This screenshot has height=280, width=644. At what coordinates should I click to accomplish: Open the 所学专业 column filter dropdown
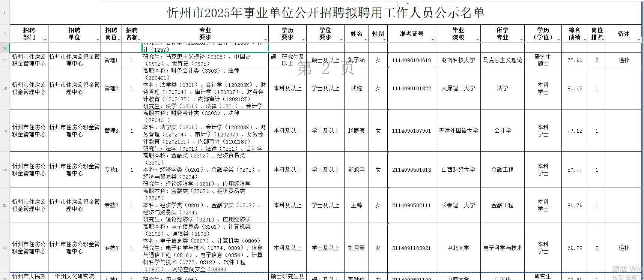click(x=521, y=40)
